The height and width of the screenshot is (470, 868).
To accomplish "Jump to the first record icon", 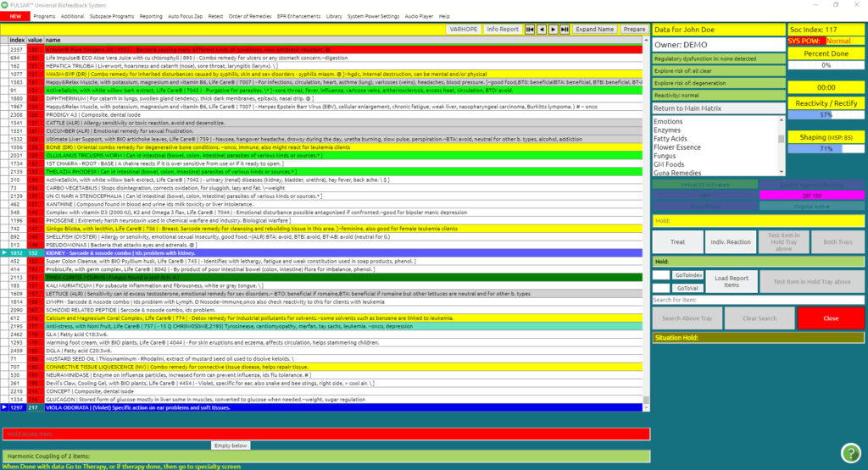I will (530, 29).
